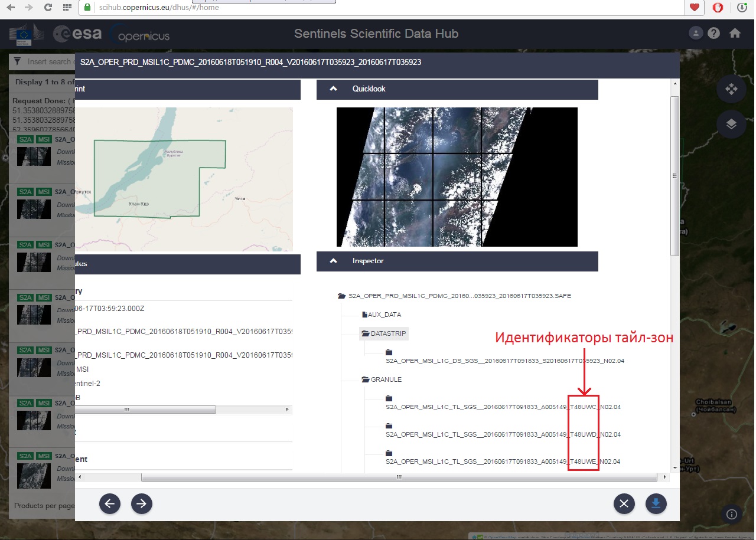Viewport: 756px width, 540px height.
Task: Go to the previous product arrow
Action: point(109,503)
